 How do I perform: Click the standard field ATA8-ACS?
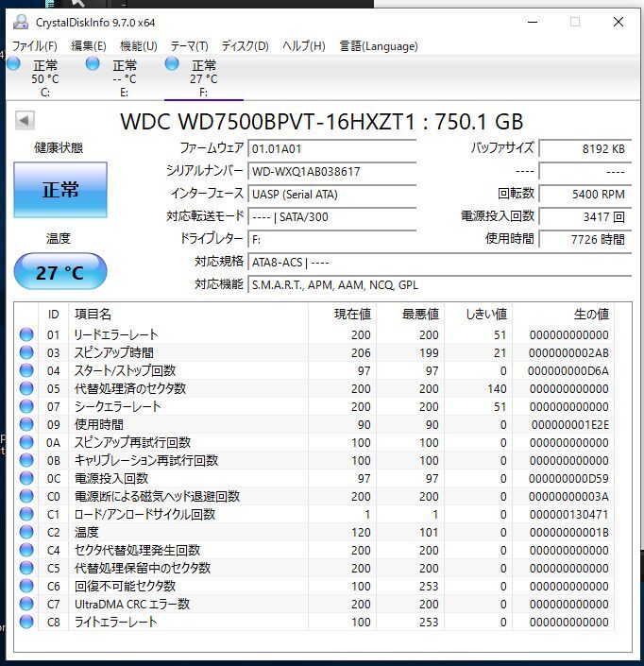coord(439,263)
